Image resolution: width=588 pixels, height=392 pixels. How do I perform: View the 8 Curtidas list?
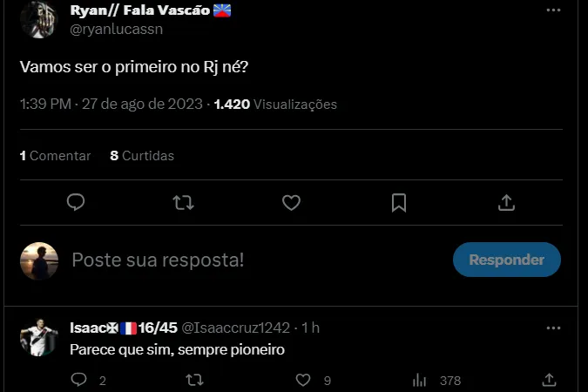click(142, 156)
